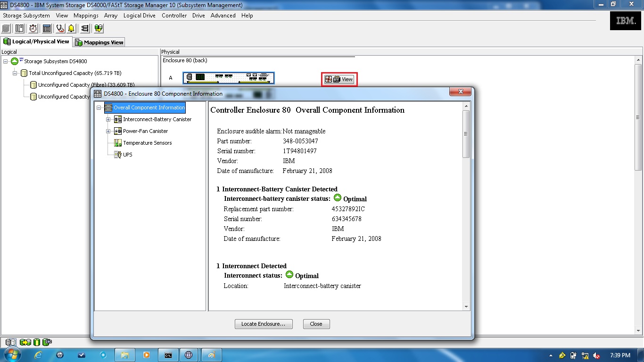Open the Controller menu
644x362 pixels.
(x=174, y=16)
